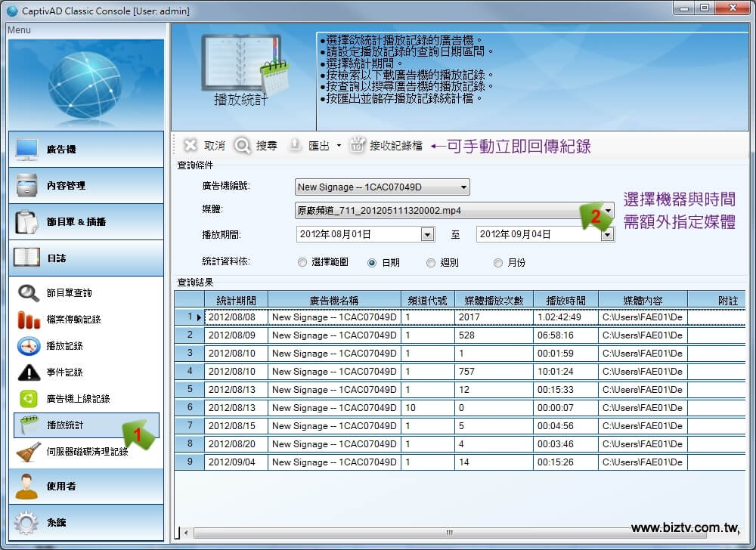Click the 伺服器磁碟清理記錄 broom icon
Image resolution: width=756 pixels, height=550 pixels.
tap(29, 452)
